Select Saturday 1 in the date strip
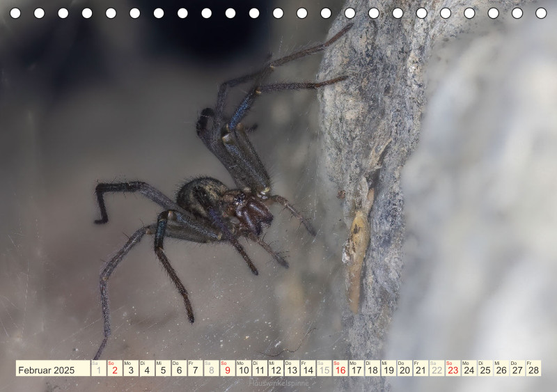 point(99,368)
